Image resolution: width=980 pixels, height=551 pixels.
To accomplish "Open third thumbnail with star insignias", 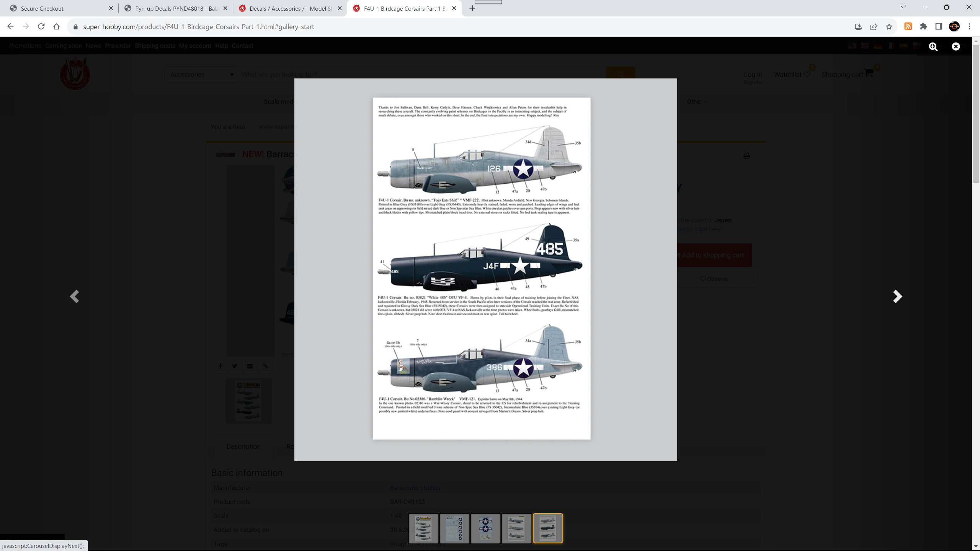I will [x=485, y=528].
